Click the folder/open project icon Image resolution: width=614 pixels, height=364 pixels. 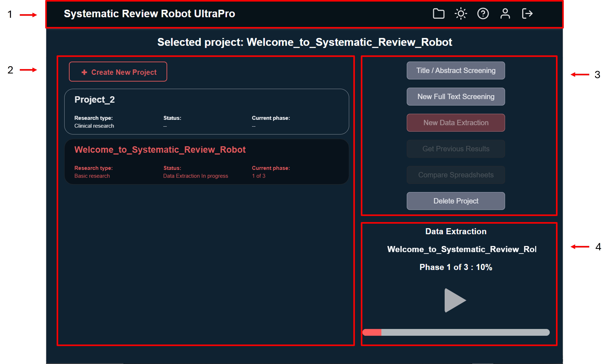pos(439,14)
